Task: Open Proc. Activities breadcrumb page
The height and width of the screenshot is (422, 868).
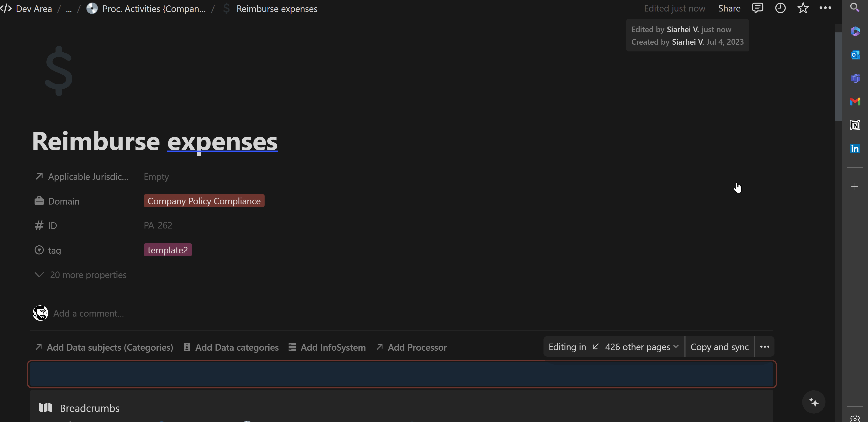Action: [154, 9]
